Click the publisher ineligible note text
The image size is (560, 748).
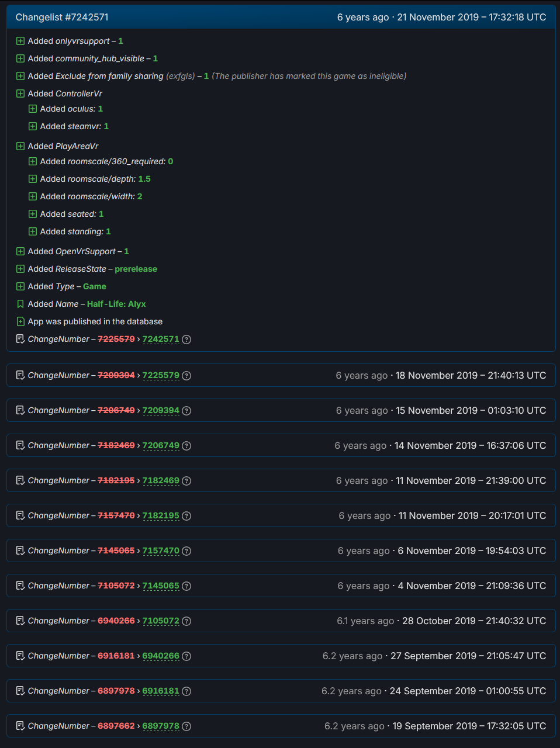(x=309, y=76)
